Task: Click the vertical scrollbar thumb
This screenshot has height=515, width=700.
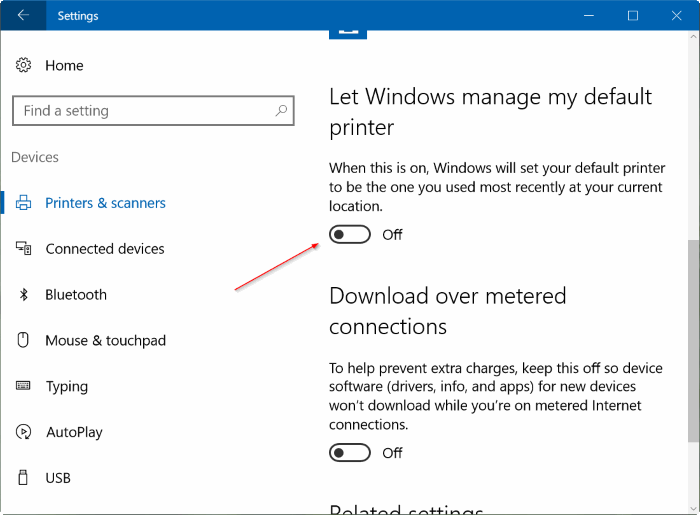Action: 693,341
